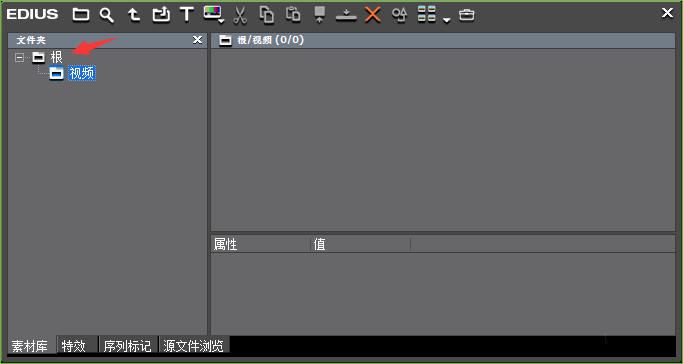Open the Properties shapes icon
The width and height of the screenshot is (683, 364).
(399, 15)
